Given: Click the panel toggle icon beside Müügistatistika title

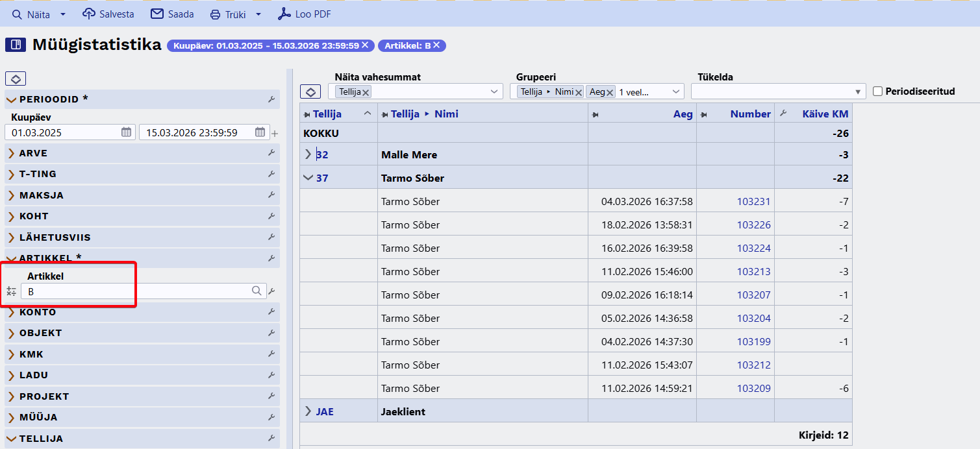Looking at the screenshot, I should (16, 45).
